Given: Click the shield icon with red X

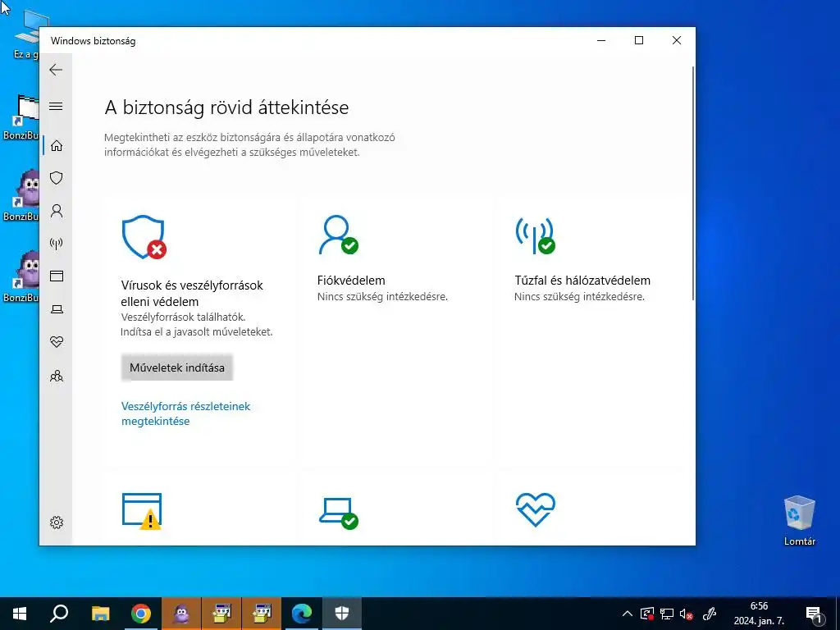Looking at the screenshot, I should tap(144, 237).
